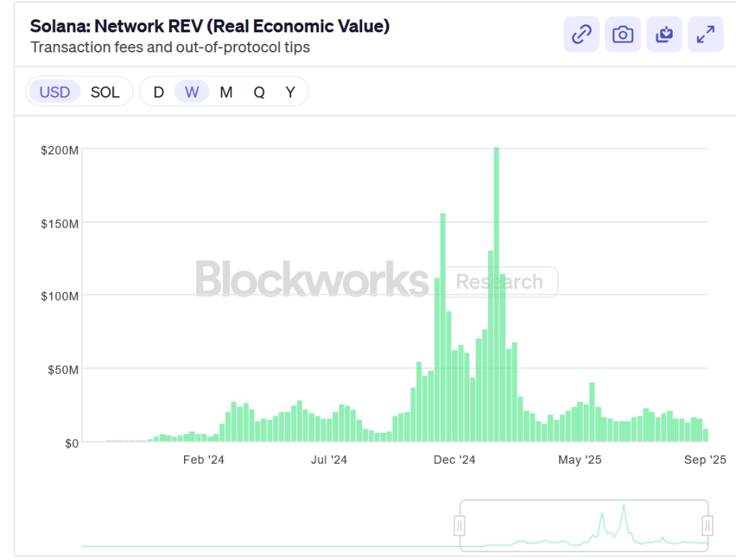This screenshot has width=736, height=560.
Task: Expand the chart to fullscreen
Action: click(705, 34)
